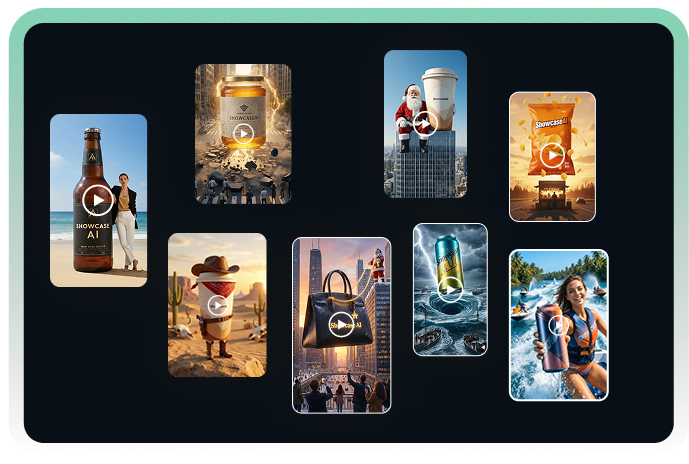The width and height of the screenshot is (689, 464).
Task: Open the woman in life vest thumbnail
Action: point(558,325)
